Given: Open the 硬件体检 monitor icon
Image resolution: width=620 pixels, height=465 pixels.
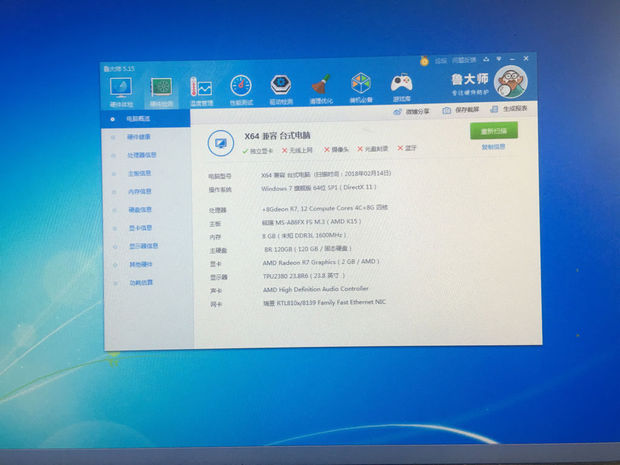Looking at the screenshot, I should click(x=121, y=88).
